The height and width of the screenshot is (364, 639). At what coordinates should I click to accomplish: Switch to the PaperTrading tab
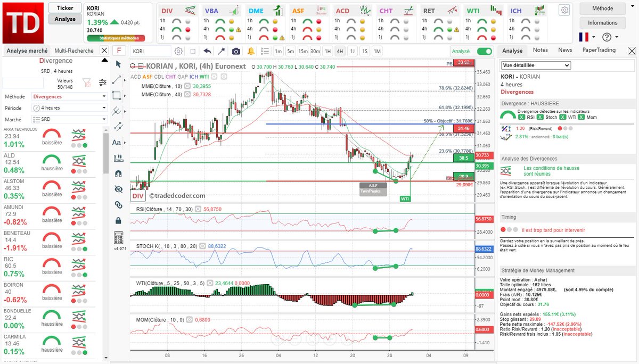599,50
